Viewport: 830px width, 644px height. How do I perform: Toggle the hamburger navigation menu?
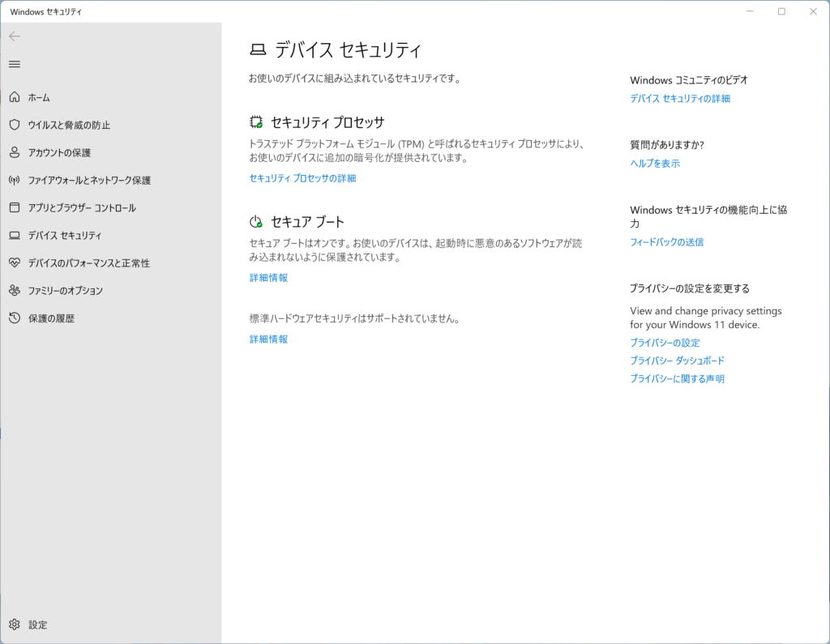click(15, 64)
